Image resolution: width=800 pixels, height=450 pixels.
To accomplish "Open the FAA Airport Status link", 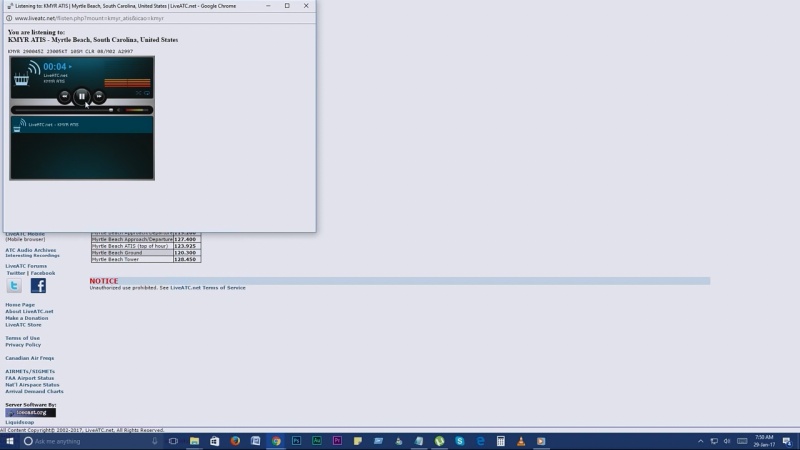I will pos(30,378).
